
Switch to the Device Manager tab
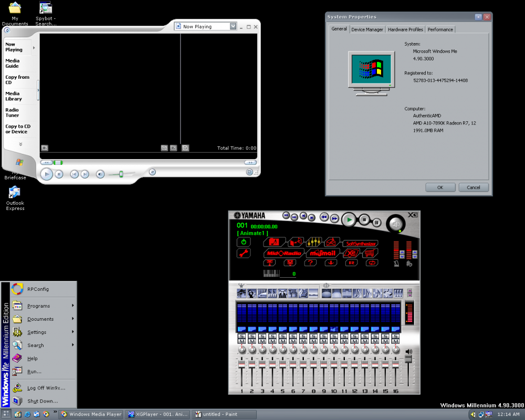367,29
